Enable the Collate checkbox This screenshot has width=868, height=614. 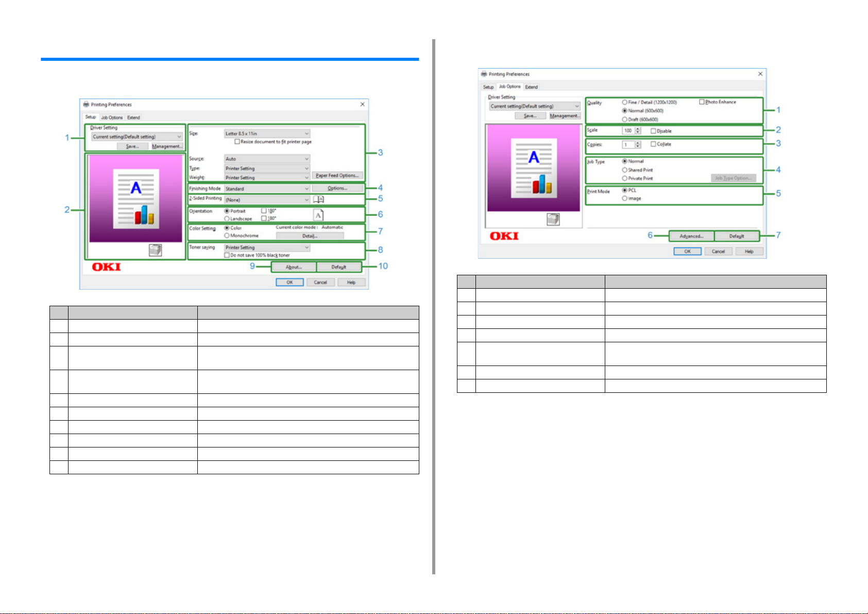[653, 144]
